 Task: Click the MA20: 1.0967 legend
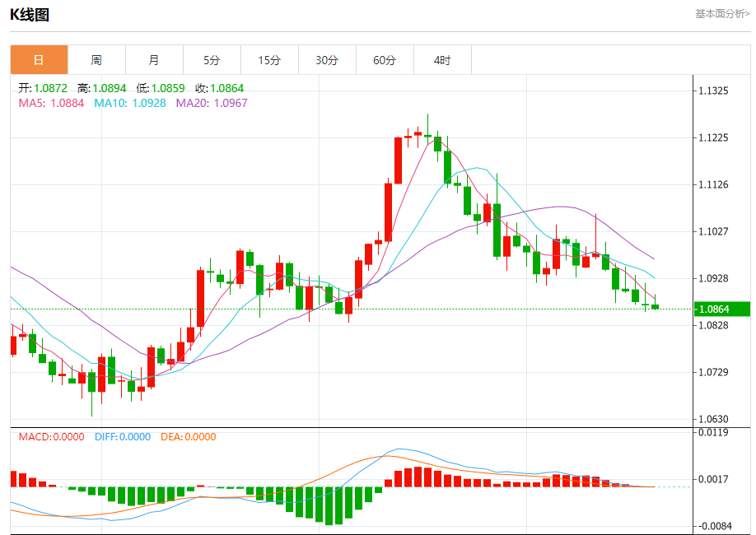point(212,103)
